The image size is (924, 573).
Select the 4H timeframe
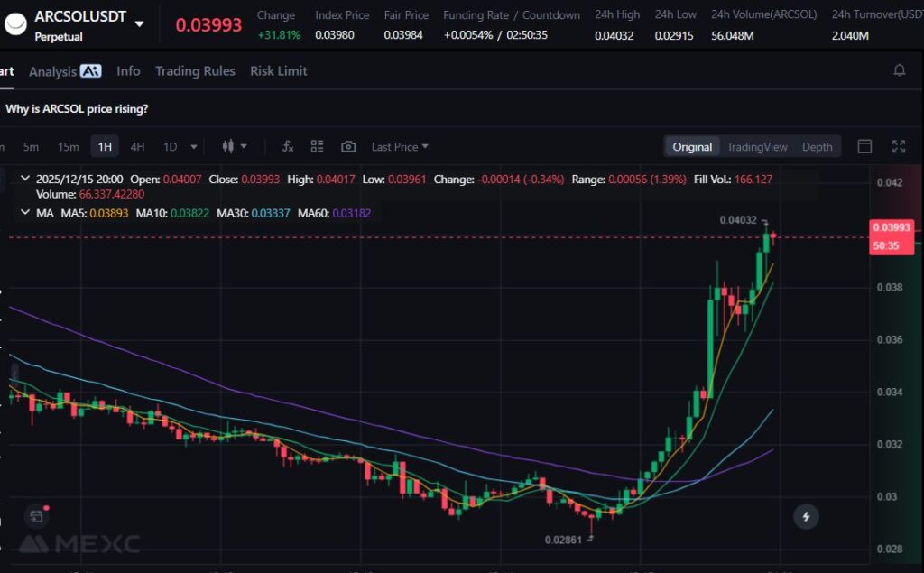point(137,146)
